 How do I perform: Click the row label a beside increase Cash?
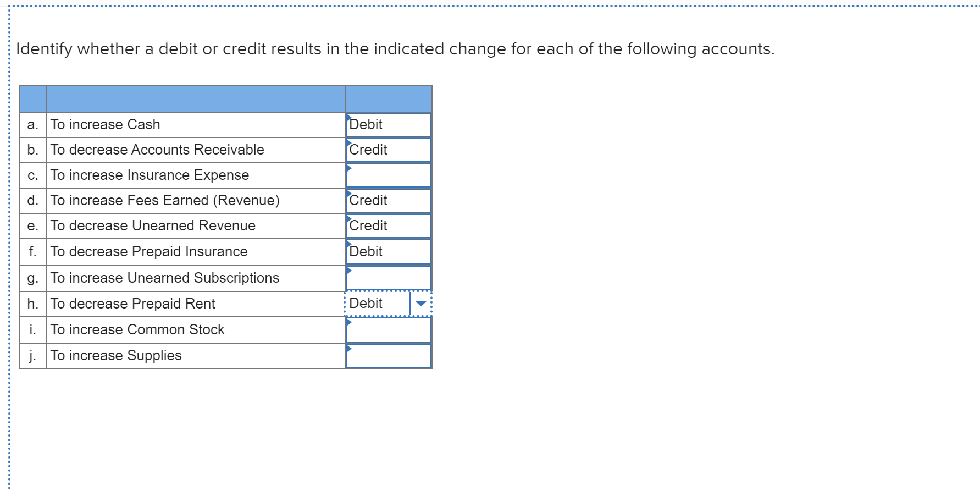tap(32, 124)
